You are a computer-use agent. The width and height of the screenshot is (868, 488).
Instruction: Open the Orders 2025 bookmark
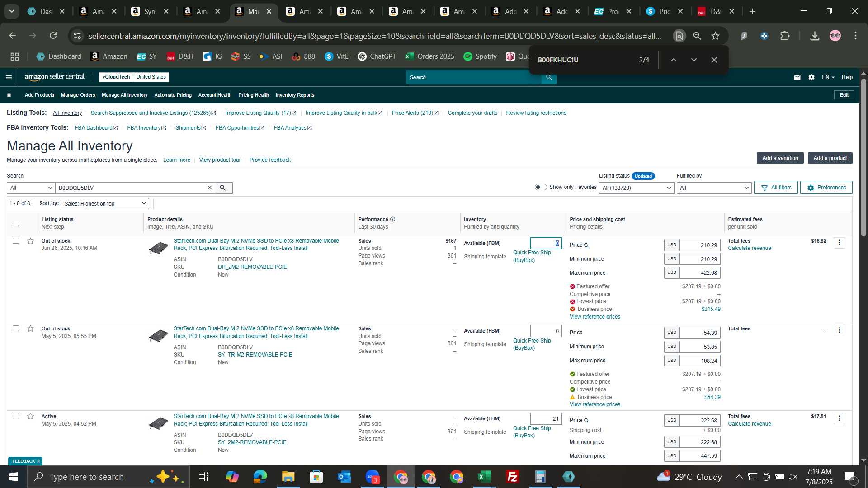[x=429, y=56]
